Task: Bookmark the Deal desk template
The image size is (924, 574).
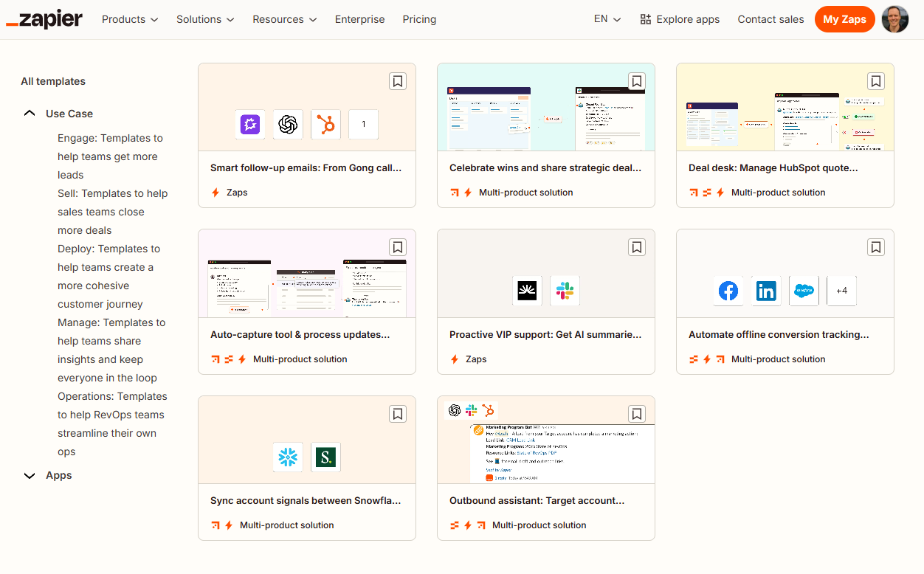Action: [875, 81]
